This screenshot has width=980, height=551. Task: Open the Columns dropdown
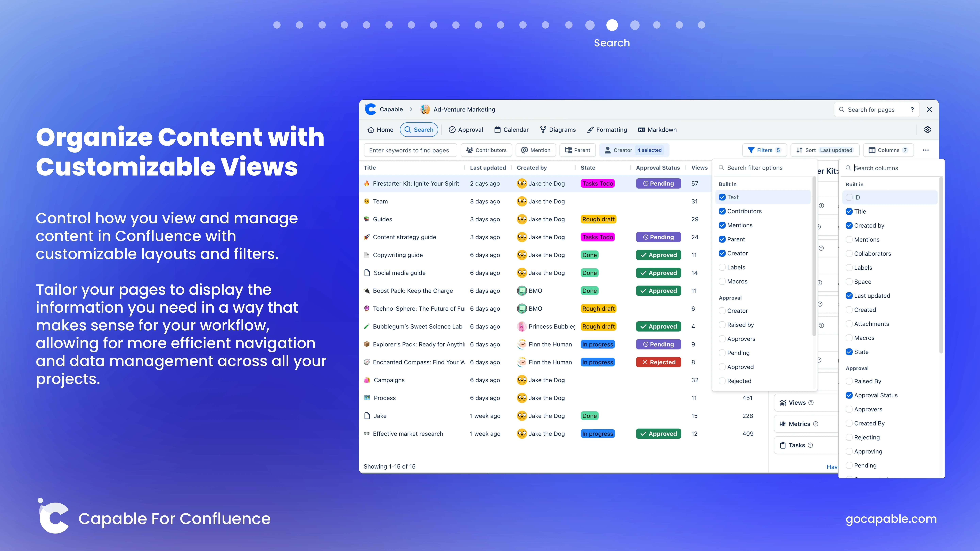point(889,150)
